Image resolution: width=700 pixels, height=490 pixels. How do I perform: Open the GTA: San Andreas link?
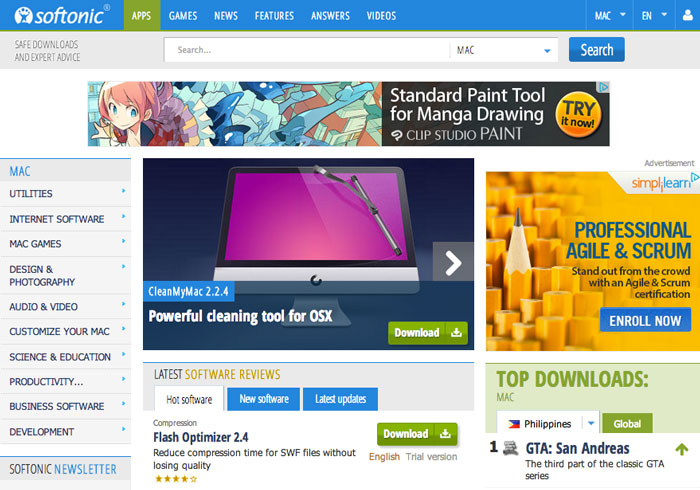click(577, 448)
